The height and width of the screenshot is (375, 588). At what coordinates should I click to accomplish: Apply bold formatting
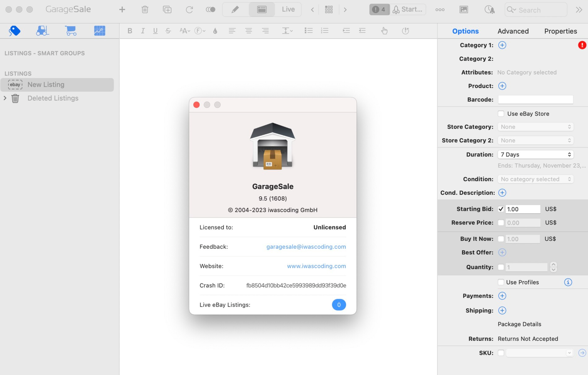(130, 31)
